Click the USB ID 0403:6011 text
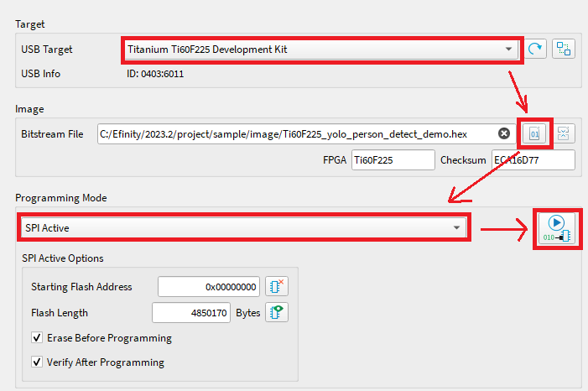The image size is (588, 391). click(155, 74)
